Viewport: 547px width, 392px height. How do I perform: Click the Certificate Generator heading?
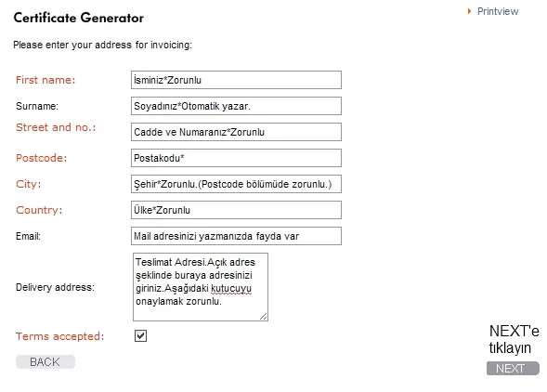79,18
